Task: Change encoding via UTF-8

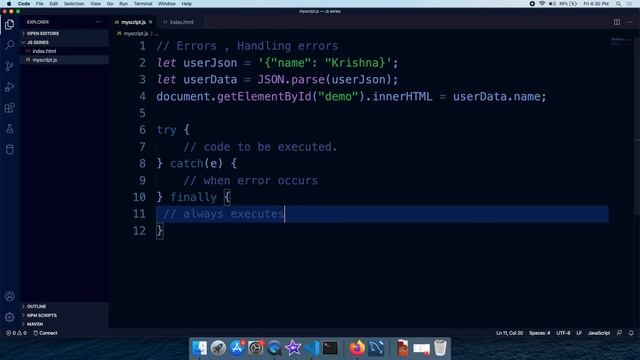Action: tap(563, 333)
